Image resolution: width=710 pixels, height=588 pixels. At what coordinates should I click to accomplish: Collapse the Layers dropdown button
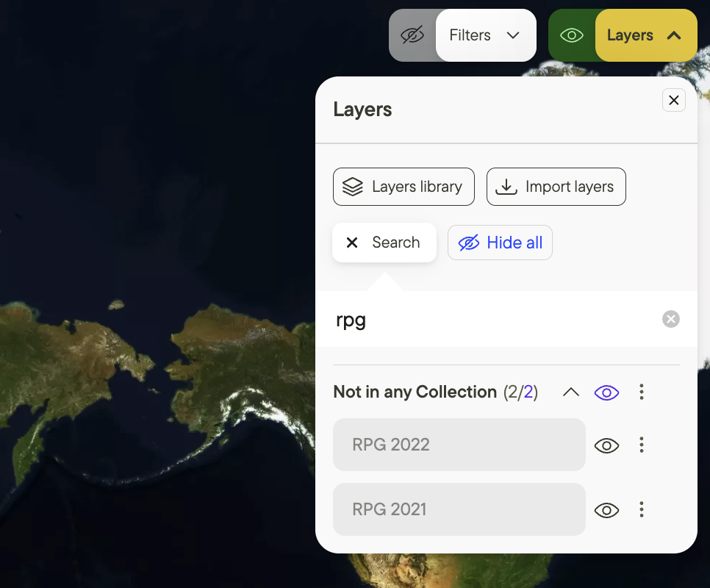[646, 35]
